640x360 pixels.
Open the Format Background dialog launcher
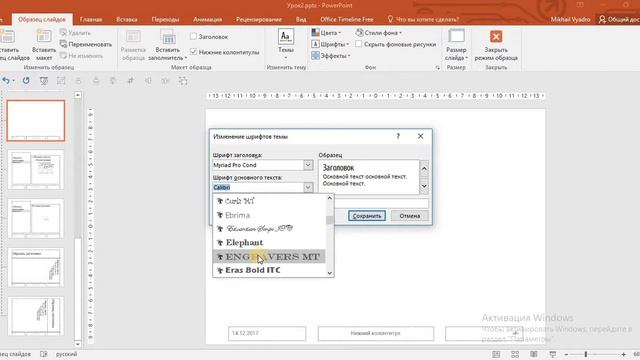pyautogui.click(x=438, y=68)
